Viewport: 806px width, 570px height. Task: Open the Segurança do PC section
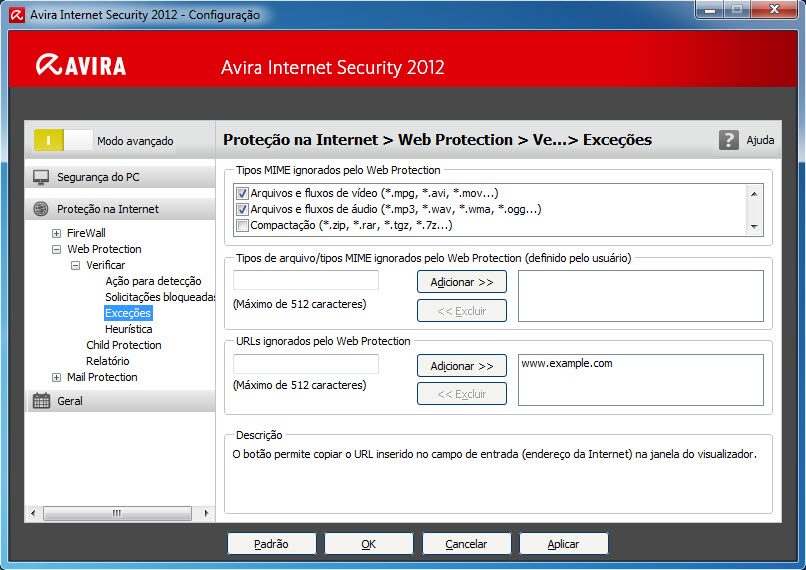pos(120,177)
